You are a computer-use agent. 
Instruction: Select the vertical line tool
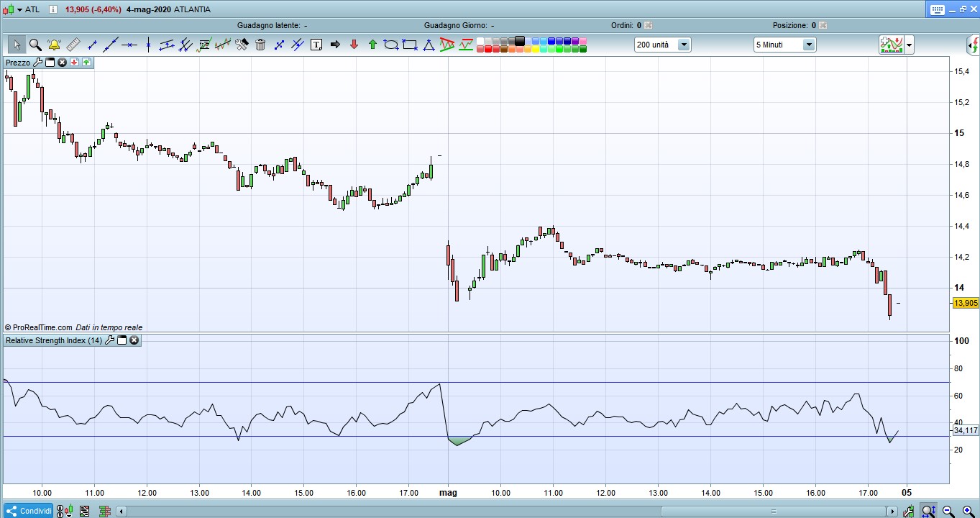(148, 45)
